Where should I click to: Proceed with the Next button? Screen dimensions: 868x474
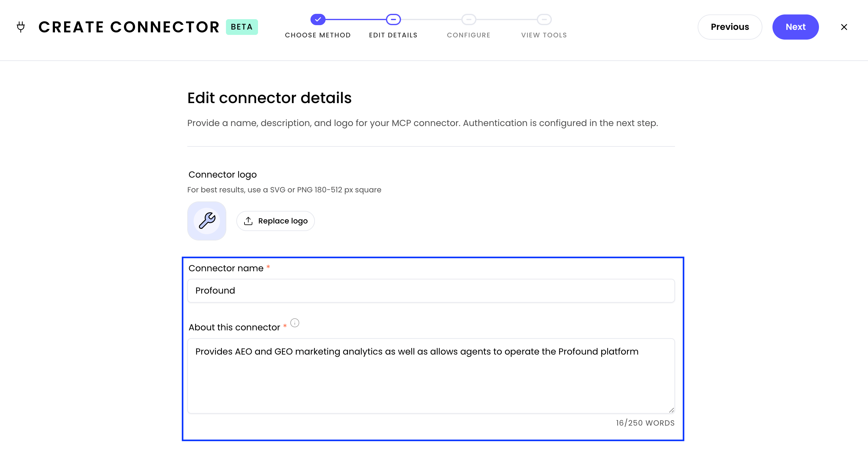(x=795, y=27)
